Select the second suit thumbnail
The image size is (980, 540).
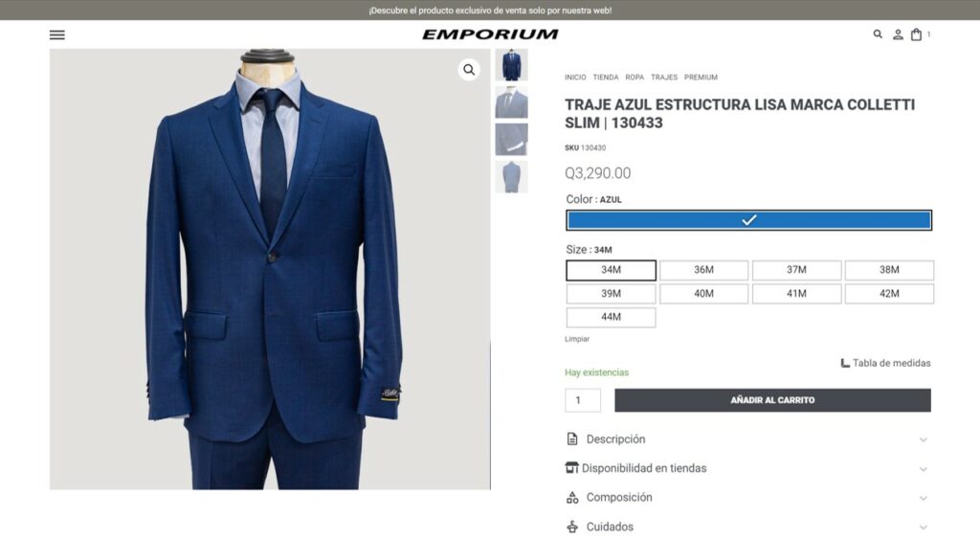(x=511, y=101)
